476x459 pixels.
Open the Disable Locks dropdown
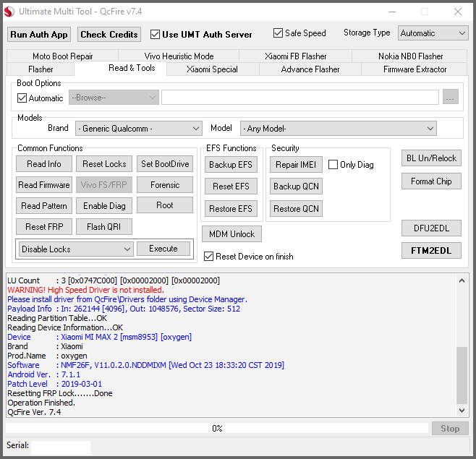coord(76,249)
